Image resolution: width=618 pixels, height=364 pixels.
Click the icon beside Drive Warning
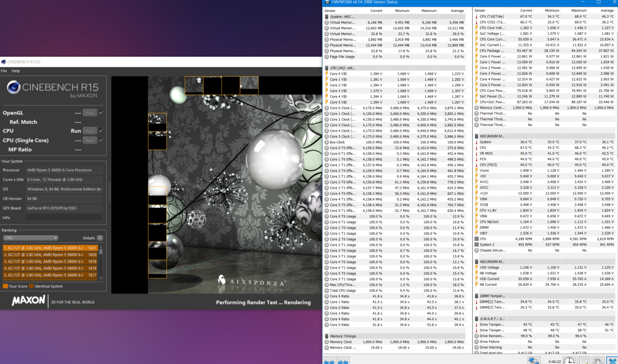click(x=477, y=347)
